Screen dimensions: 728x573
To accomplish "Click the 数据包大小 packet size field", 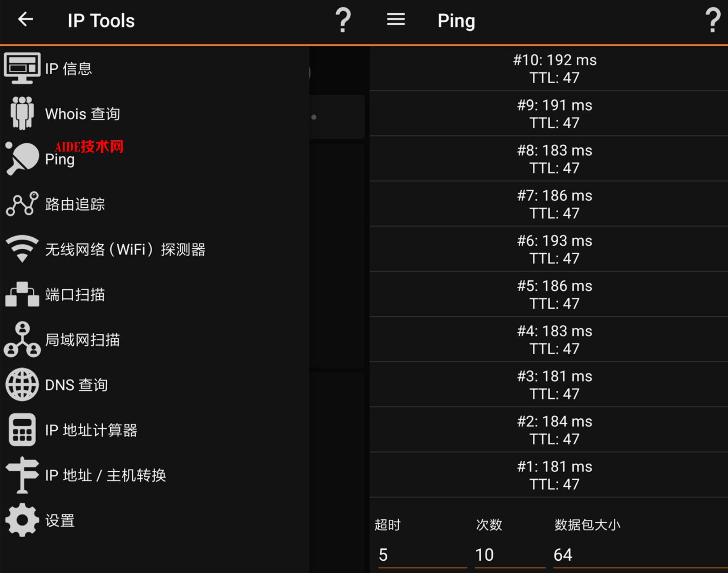I will click(x=638, y=555).
